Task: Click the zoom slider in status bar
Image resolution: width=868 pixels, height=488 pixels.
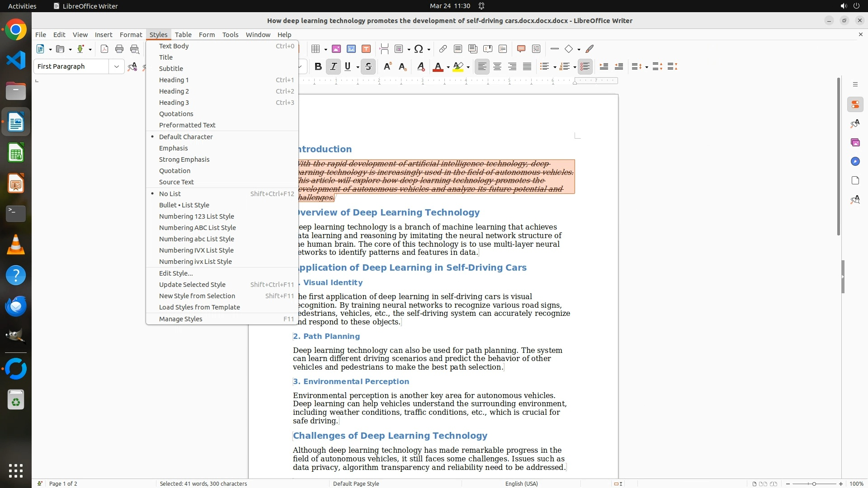Action: tap(814, 484)
